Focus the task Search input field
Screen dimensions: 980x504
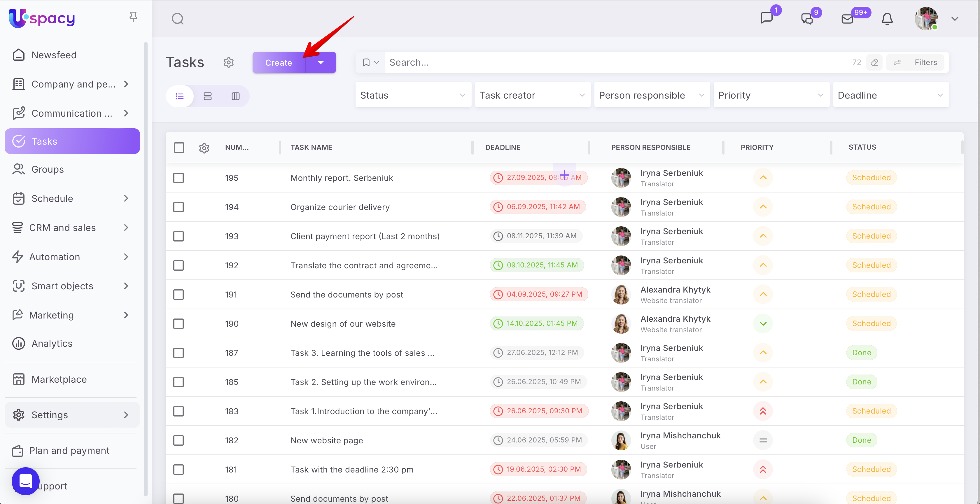coord(609,62)
